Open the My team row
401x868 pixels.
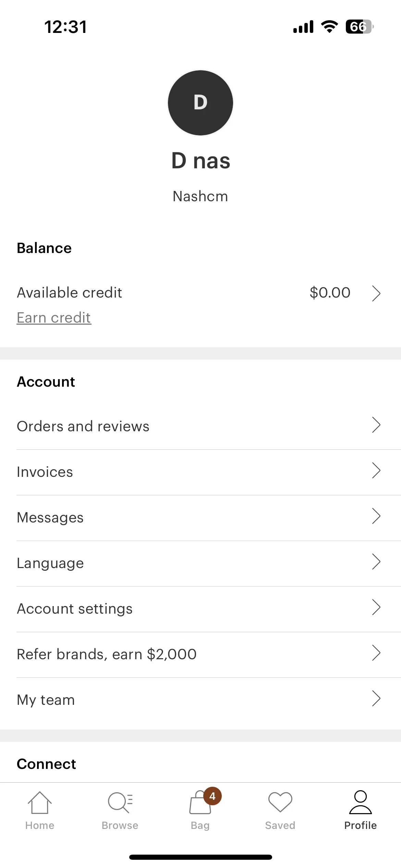tap(200, 700)
